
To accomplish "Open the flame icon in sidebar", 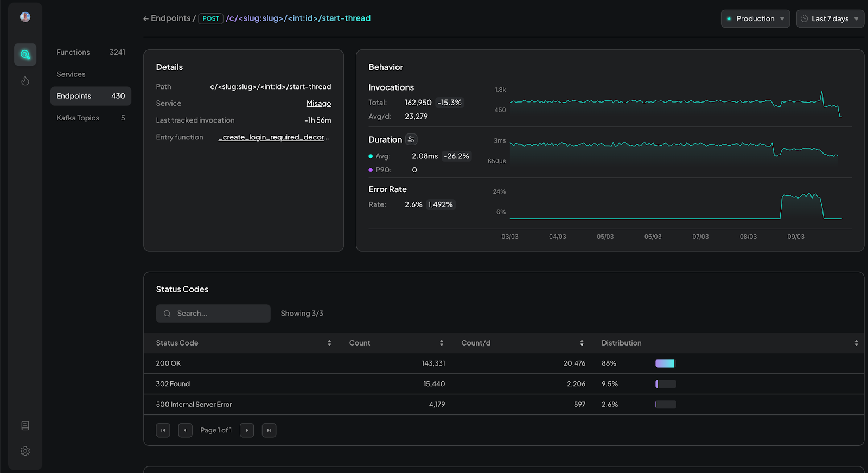I will point(25,81).
